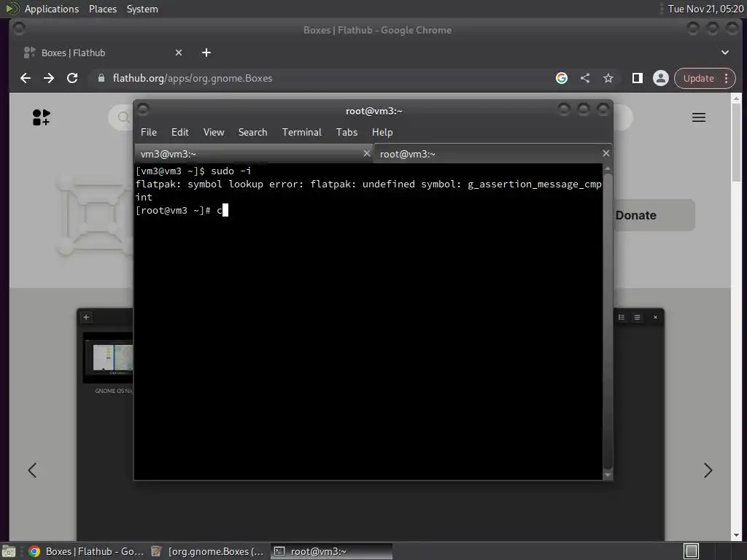Open Chrome profile avatar
747x560 pixels.
[661, 78]
